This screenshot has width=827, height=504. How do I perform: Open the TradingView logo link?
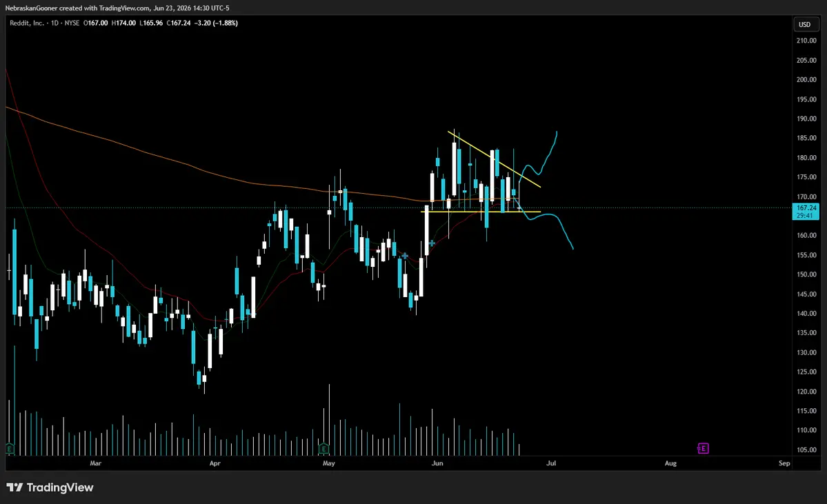[50, 487]
